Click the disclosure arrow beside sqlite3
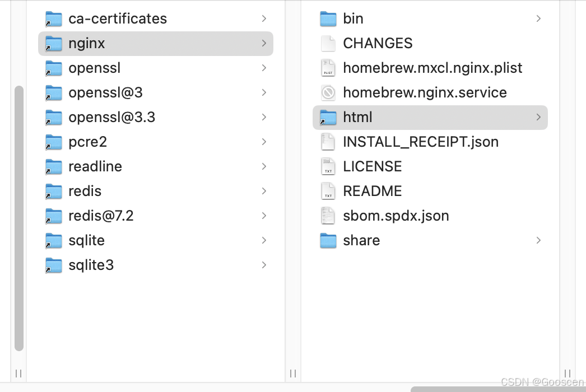The width and height of the screenshot is (586, 392). pyautogui.click(x=264, y=265)
